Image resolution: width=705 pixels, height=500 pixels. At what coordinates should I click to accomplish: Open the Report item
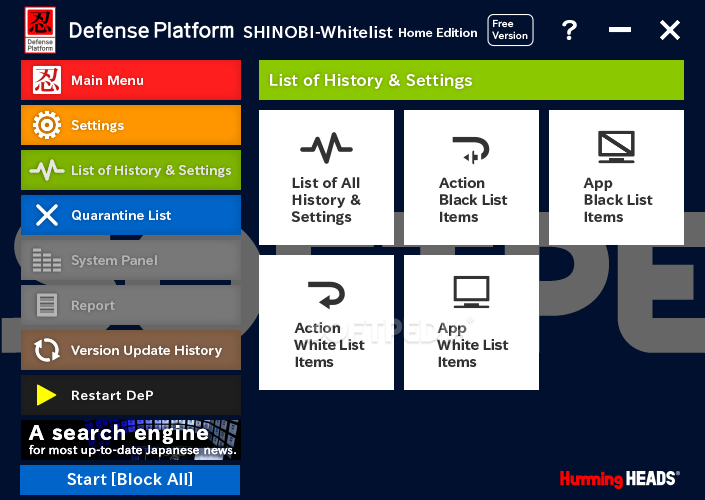131,305
